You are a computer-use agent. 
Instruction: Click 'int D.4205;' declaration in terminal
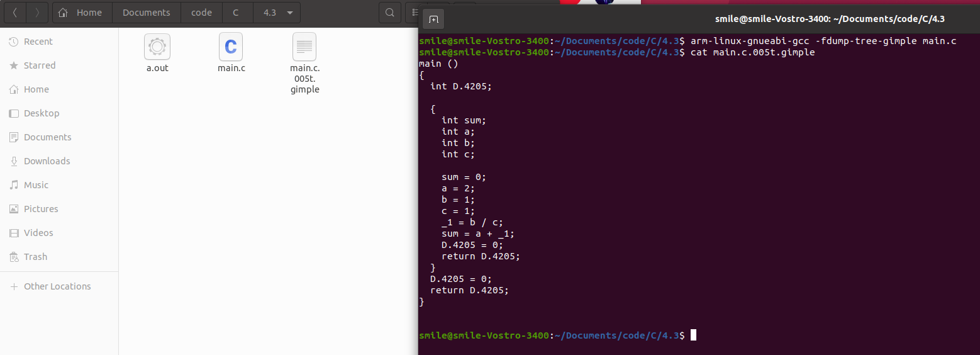[x=461, y=86]
